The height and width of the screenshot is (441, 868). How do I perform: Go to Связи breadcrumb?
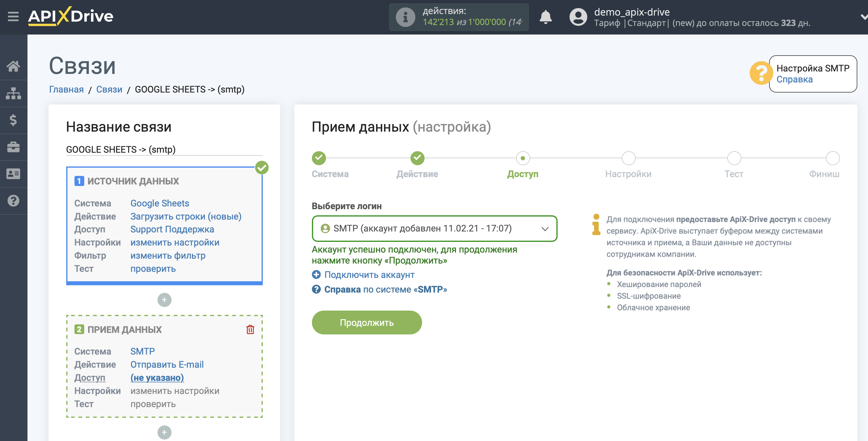pos(109,89)
